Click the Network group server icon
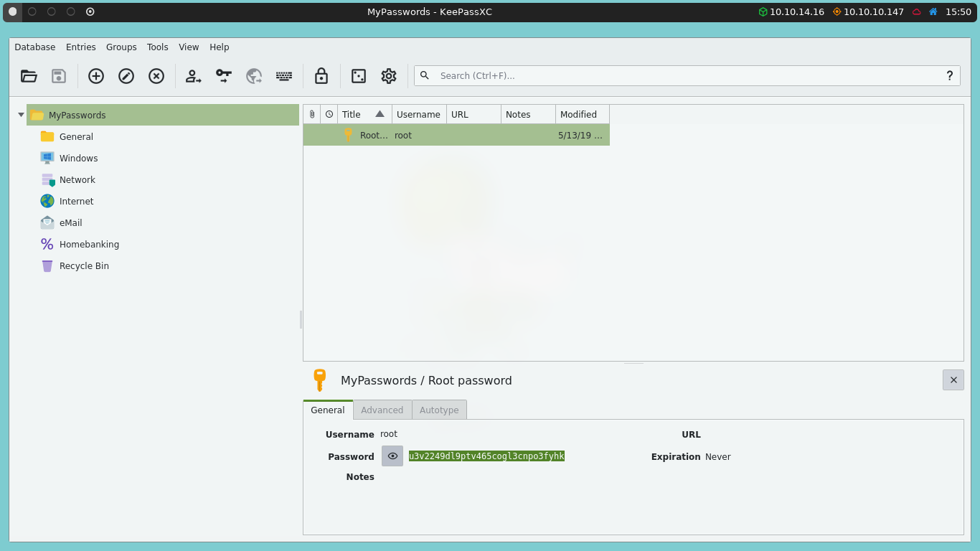980x551 pixels. click(x=47, y=179)
